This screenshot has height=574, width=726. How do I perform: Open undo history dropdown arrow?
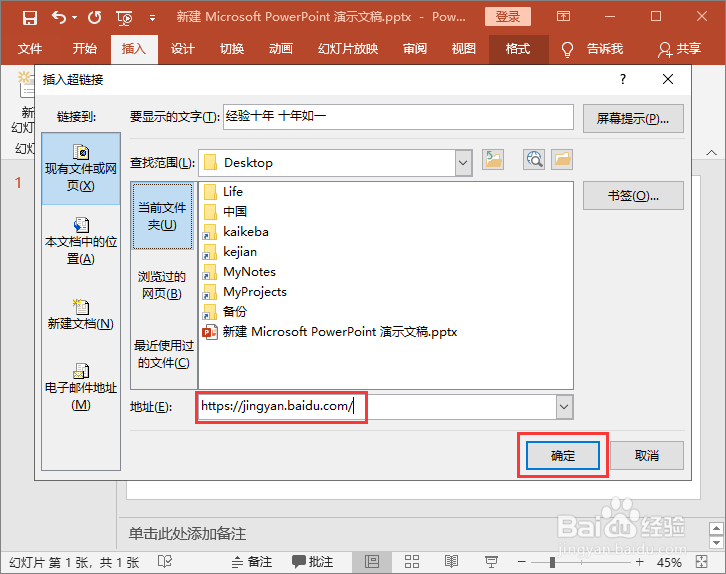[75, 18]
